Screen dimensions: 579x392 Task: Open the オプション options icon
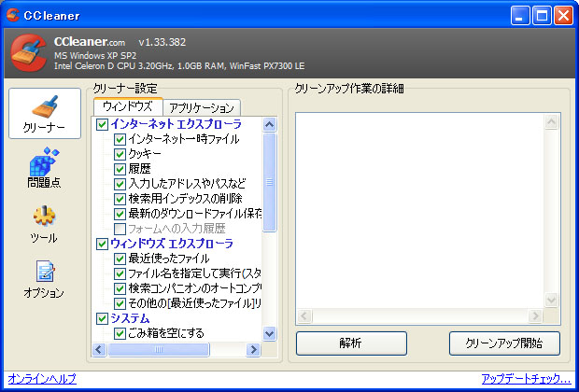44,279
